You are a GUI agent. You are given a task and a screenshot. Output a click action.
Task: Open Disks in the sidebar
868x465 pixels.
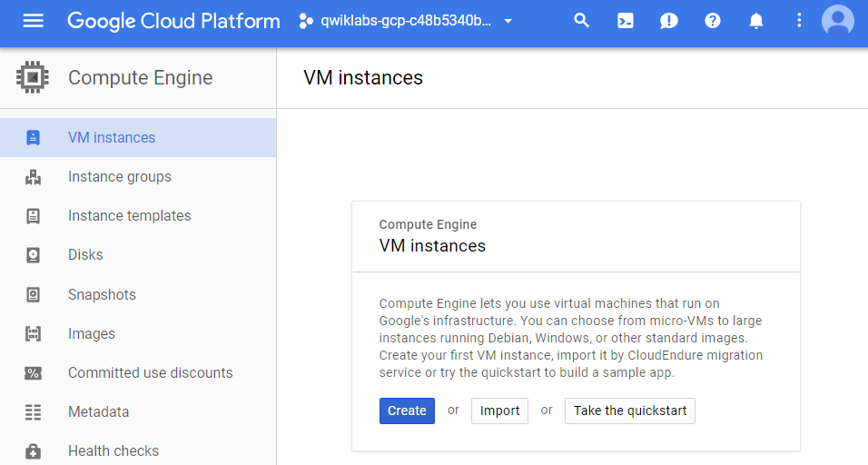pos(138,254)
